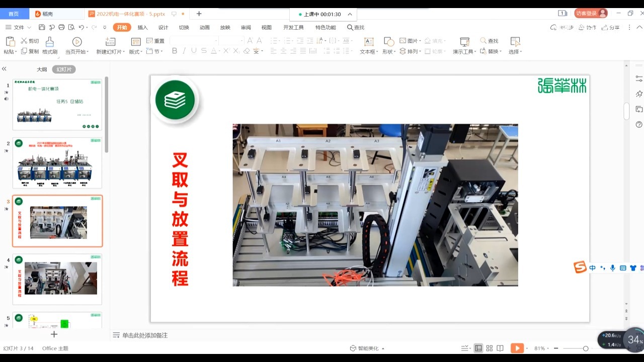Switch to reading view in status bar
644x362 pixels.
coord(500,348)
